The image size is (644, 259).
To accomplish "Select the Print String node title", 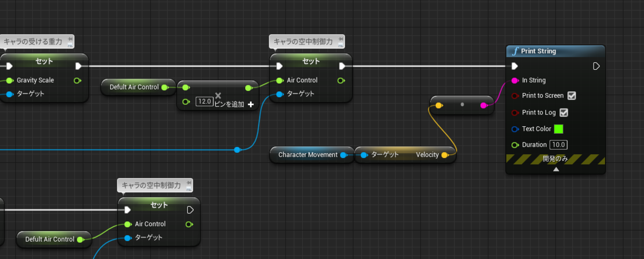I will (x=538, y=51).
